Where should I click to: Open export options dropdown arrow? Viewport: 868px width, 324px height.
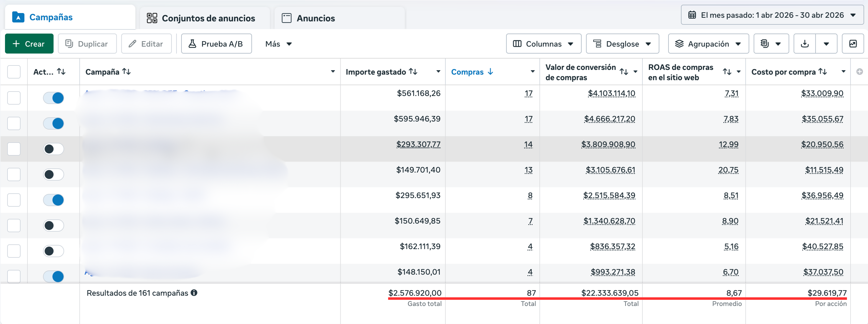826,44
